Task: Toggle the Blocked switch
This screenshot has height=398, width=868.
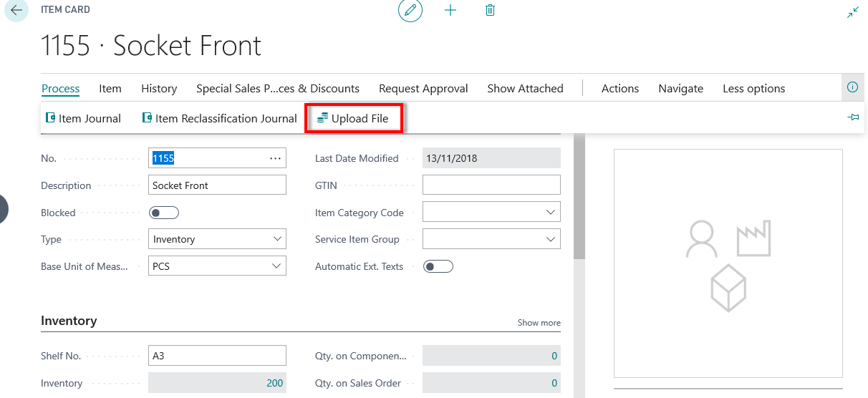Action: pos(163,213)
